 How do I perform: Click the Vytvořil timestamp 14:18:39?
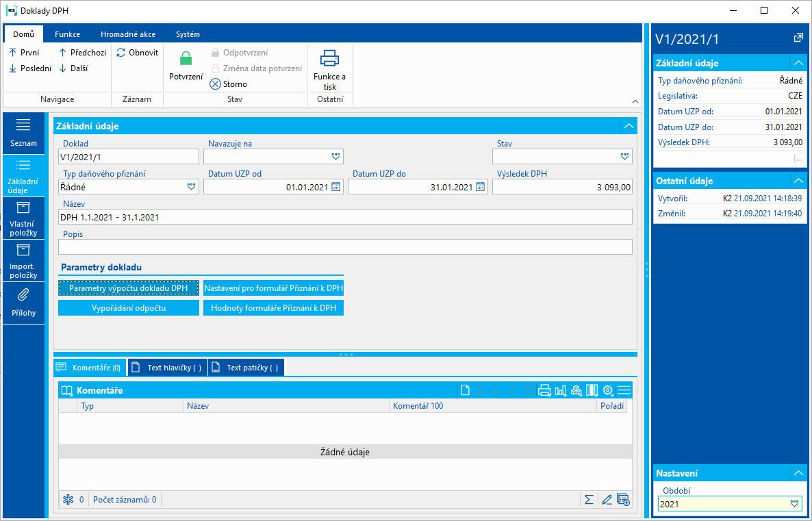point(769,198)
